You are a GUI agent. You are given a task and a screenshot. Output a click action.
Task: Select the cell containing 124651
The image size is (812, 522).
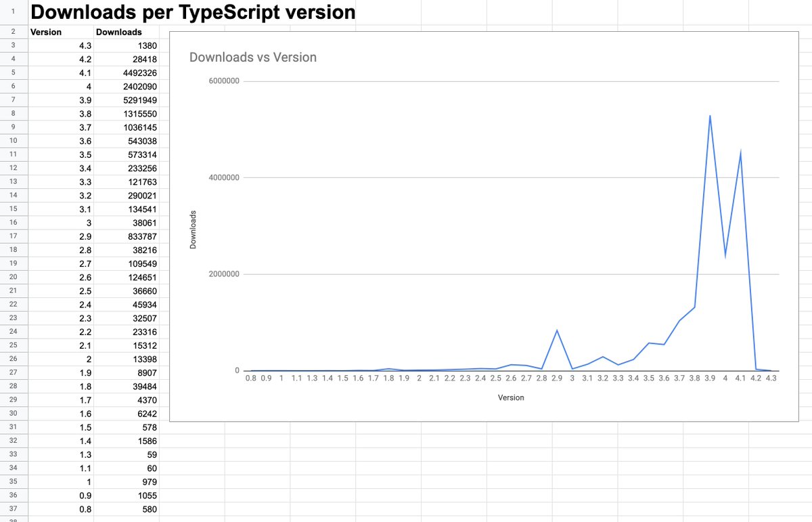(127, 277)
